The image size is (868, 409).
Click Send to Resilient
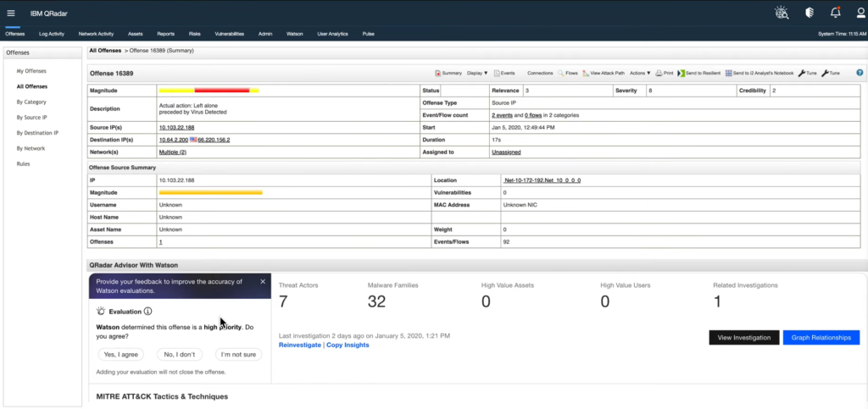(x=699, y=73)
